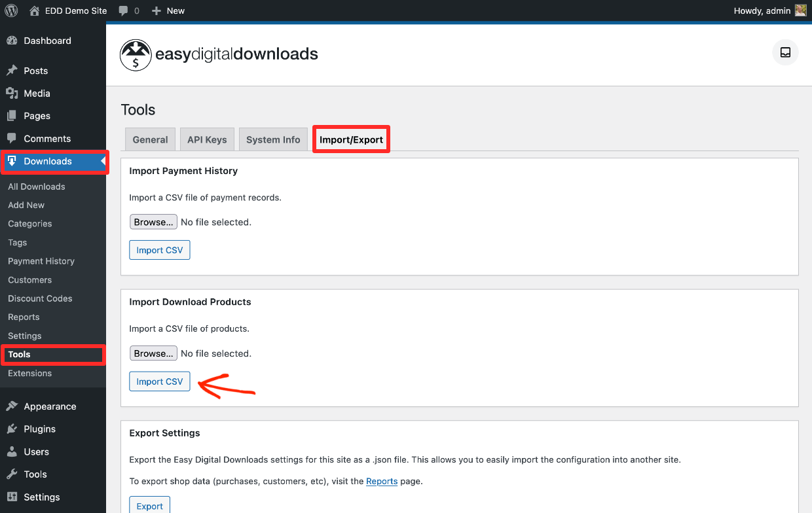812x513 pixels.
Task: Switch to the System Info tab
Action: click(x=273, y=139)
